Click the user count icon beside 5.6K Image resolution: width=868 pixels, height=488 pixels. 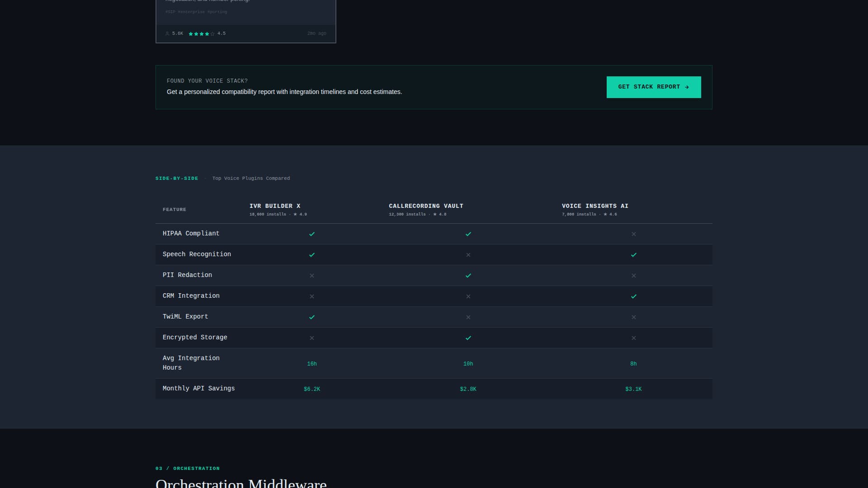click(167, 33)
